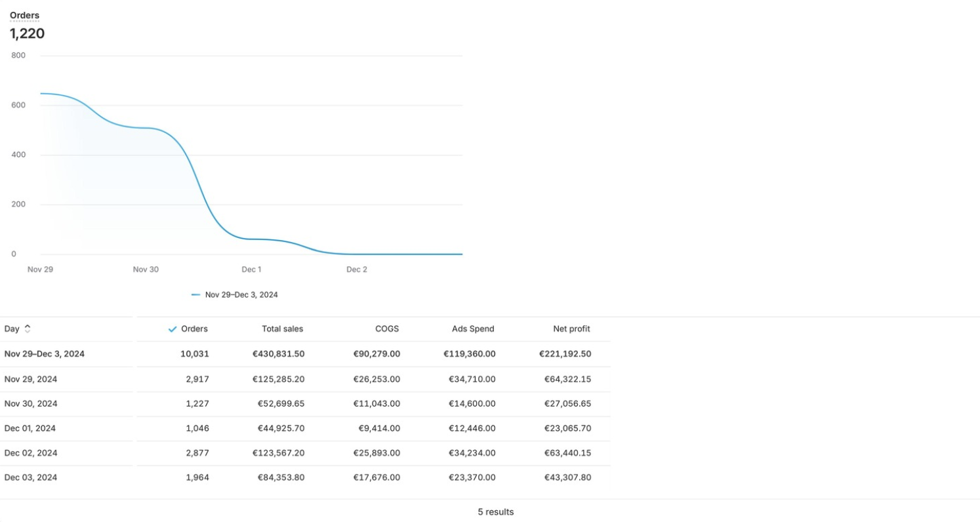Click the Orders metric title above chart
980x522 pixels.
click(x=24, y=15)
